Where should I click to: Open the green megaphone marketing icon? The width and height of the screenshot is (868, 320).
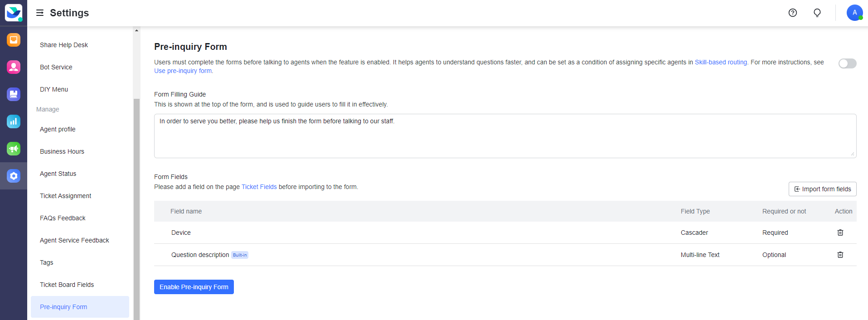coord(13,149)
